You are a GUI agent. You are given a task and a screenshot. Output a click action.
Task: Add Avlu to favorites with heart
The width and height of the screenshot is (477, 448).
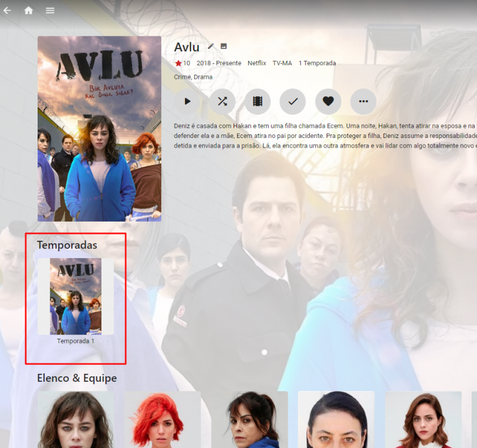(x=328, y=102)
